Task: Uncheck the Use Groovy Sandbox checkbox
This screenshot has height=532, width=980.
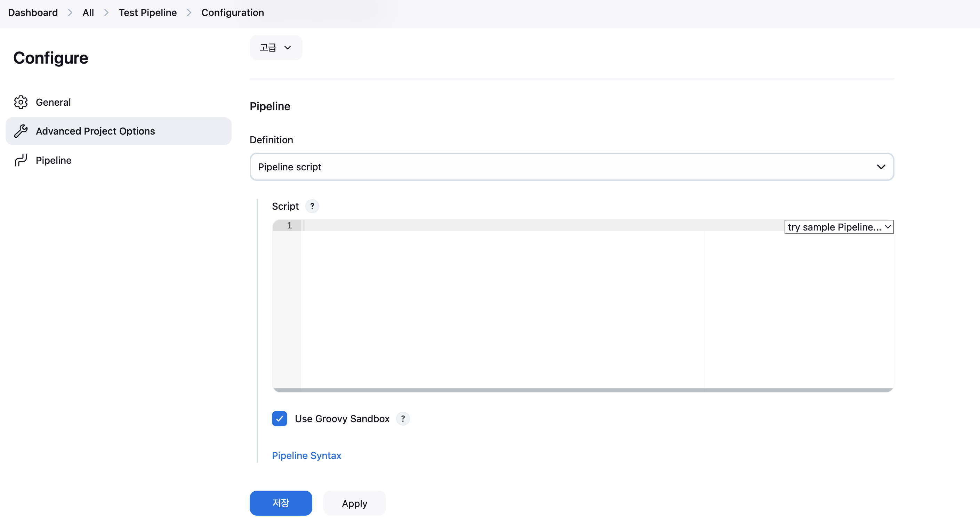Action: 280,419
